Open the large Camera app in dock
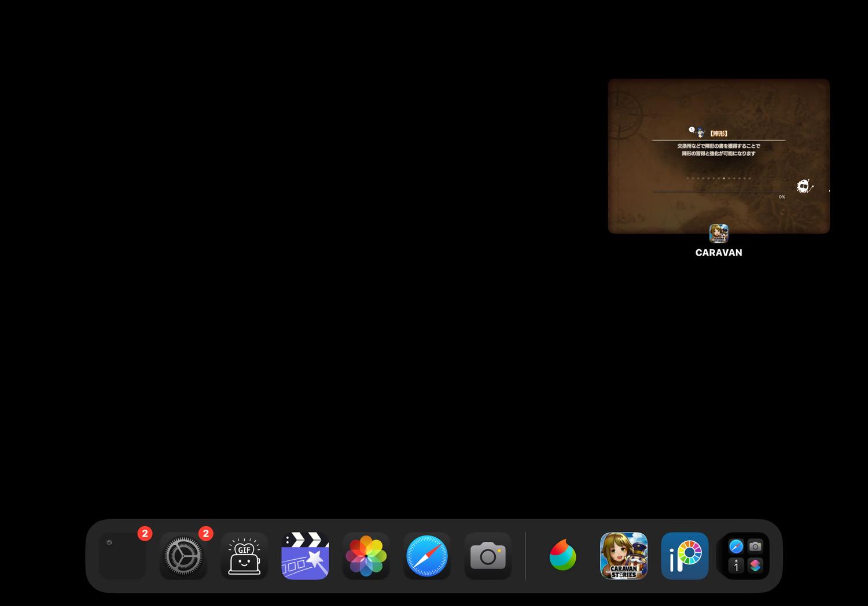Screen dimensions: 868x606 click(488, 556)
